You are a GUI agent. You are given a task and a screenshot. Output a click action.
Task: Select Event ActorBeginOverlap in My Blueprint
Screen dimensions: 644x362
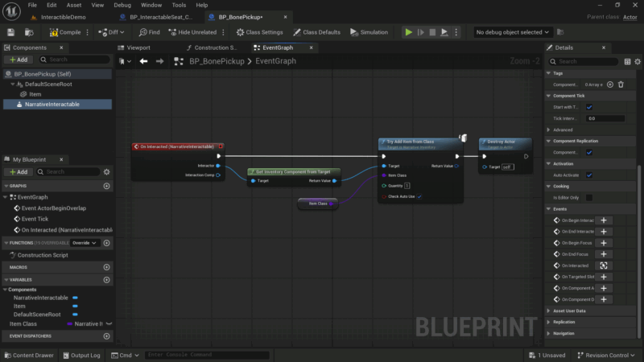click(x=53, y=208)
